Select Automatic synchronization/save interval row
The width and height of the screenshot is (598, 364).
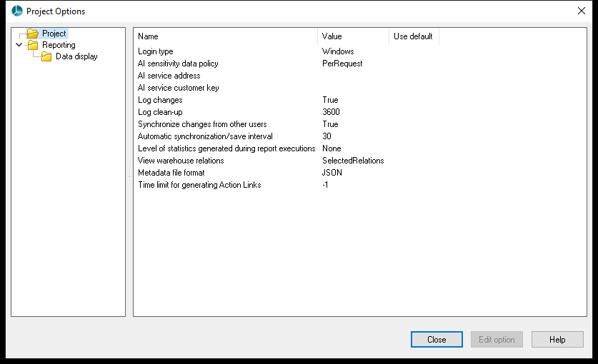205,136
